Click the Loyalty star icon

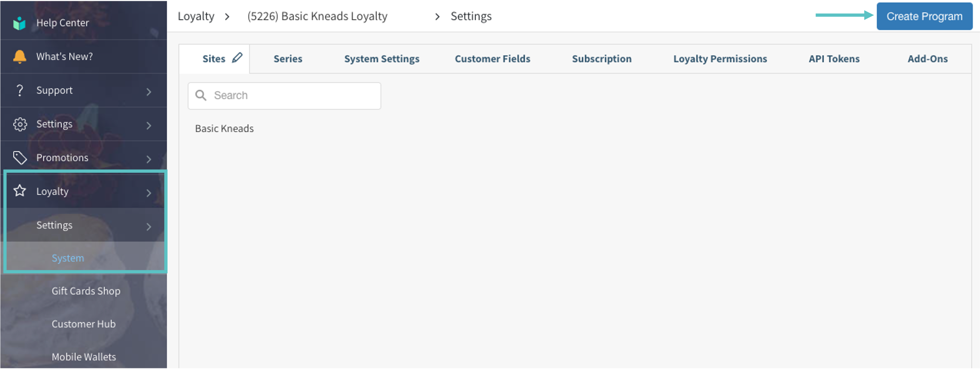pos(20,191)
